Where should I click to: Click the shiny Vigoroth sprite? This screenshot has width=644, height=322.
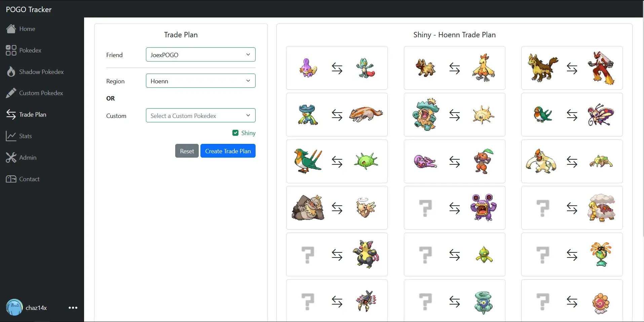tap(541, 161)
